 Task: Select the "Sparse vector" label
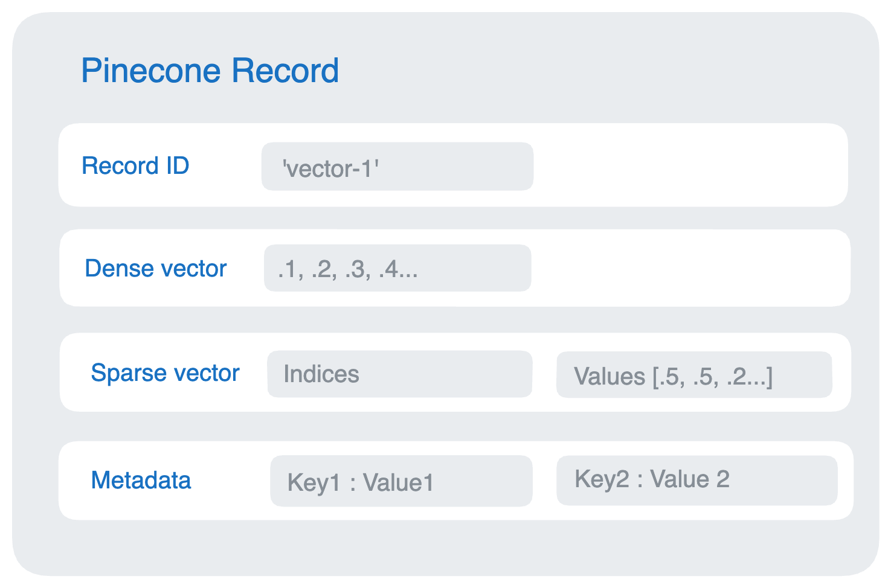165,373
